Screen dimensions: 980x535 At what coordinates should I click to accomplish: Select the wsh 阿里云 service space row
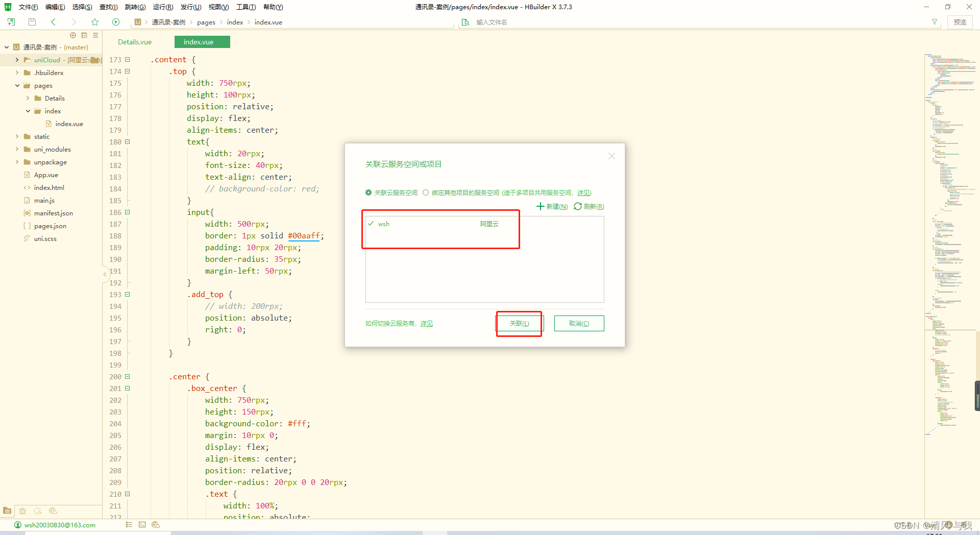click(484, 224)
